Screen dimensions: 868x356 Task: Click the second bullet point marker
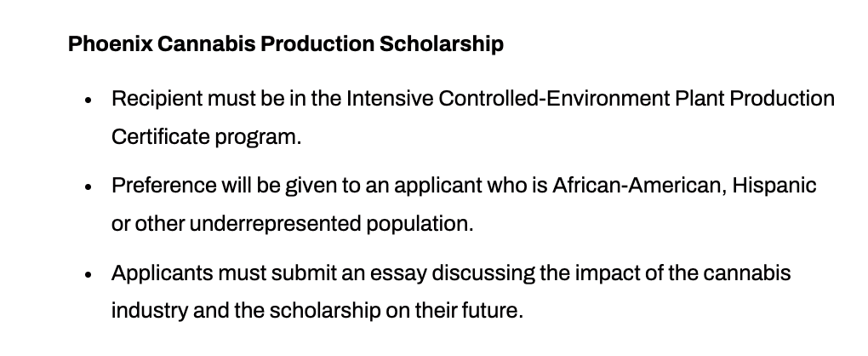click(x=88, y=187)
